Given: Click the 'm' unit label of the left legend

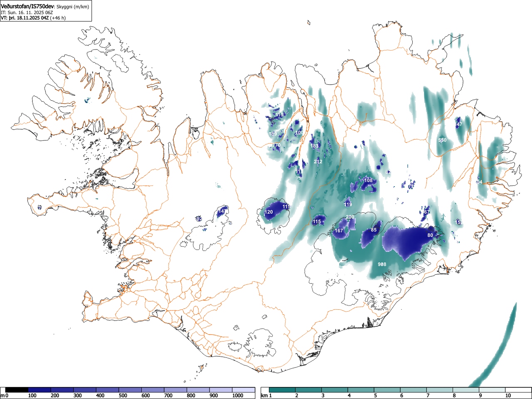Looking at the screenshot, I should (3, 396).
